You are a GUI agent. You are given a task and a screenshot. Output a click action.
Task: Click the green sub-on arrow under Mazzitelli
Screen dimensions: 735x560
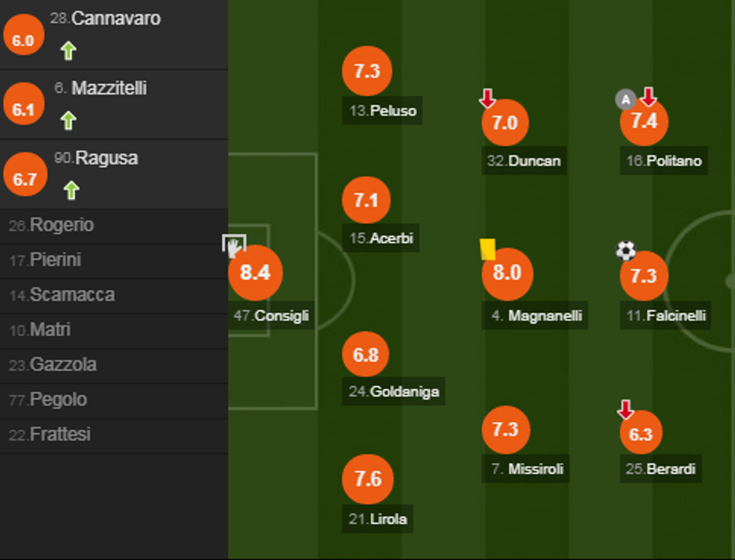click(68, 121)
